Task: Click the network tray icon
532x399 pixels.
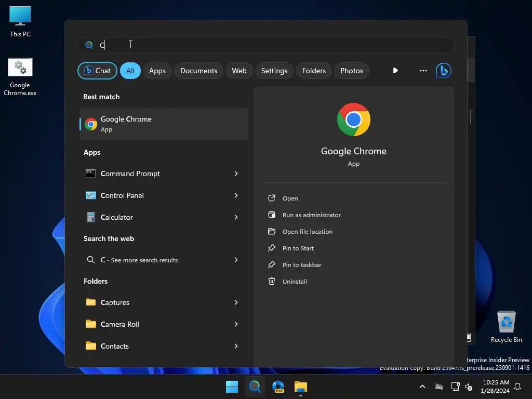Action: pyautogui.click(x=455, y=387)
